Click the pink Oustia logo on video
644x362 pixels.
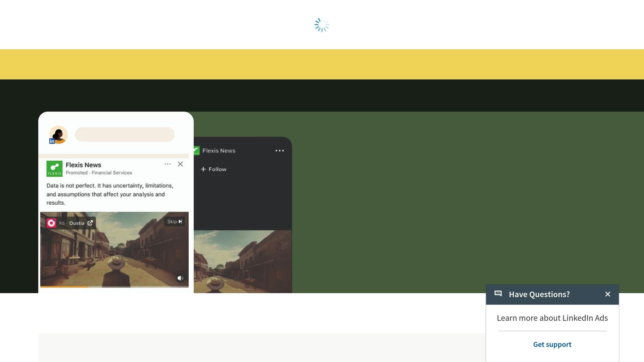tap(51, 223)
